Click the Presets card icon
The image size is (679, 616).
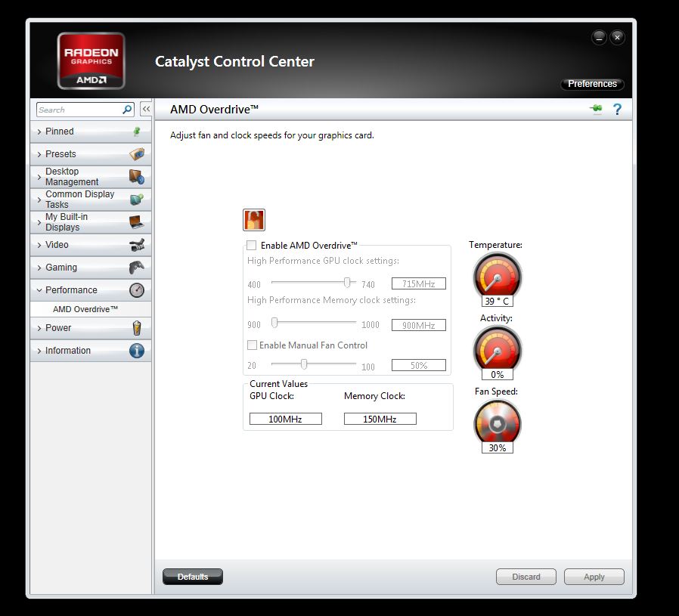coord(137,154)
